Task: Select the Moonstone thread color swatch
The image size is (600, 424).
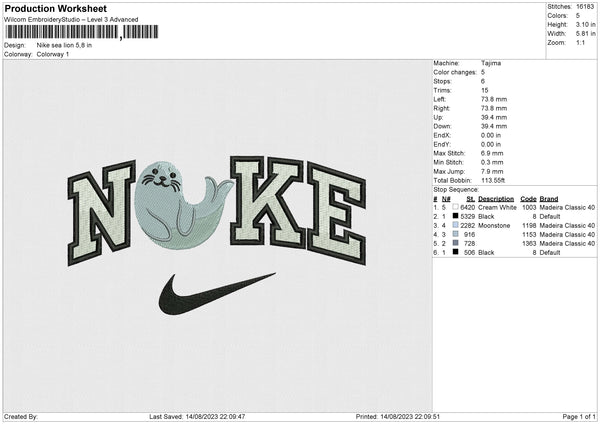Action: (x=455, y=225)
